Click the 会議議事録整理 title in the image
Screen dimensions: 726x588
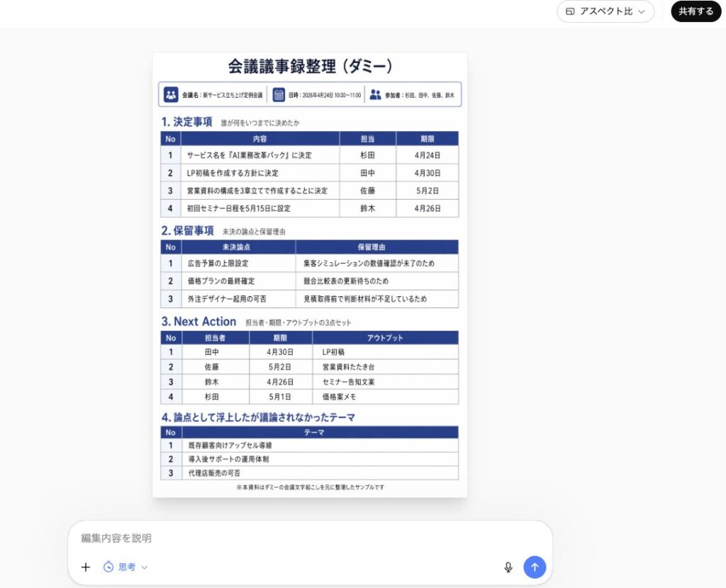pyautogui.click(x=310, y=67)
